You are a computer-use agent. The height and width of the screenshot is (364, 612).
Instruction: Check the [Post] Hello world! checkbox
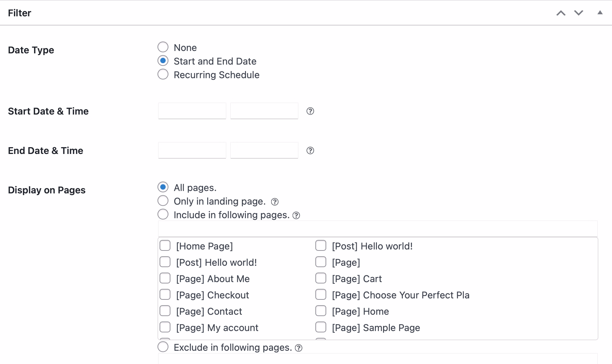click(x=165, y=262)
